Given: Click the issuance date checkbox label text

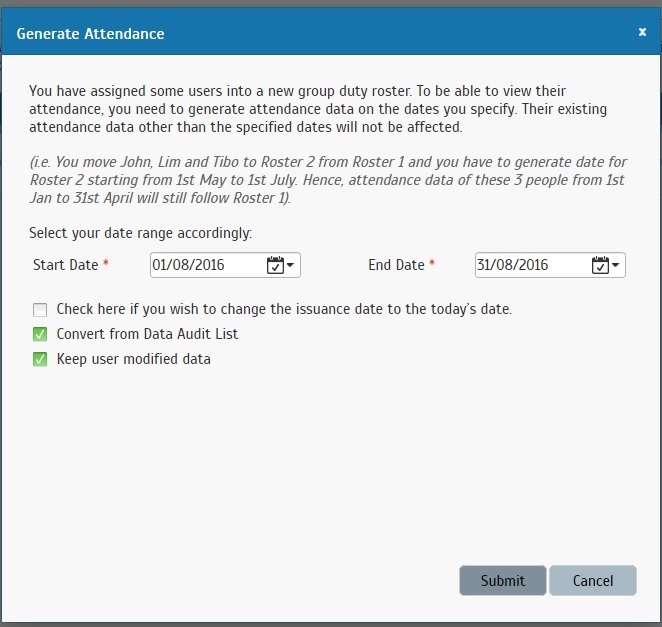Looking at the screenshot, I should click(x=284, y=309).
